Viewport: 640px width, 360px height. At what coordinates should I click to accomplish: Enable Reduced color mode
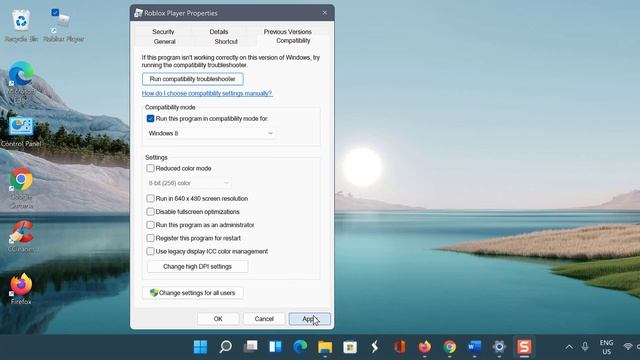point(150,168)
